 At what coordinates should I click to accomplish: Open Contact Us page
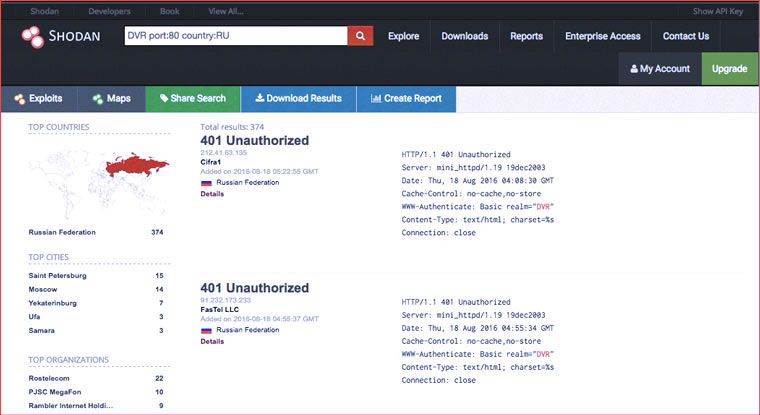point(686,36)
